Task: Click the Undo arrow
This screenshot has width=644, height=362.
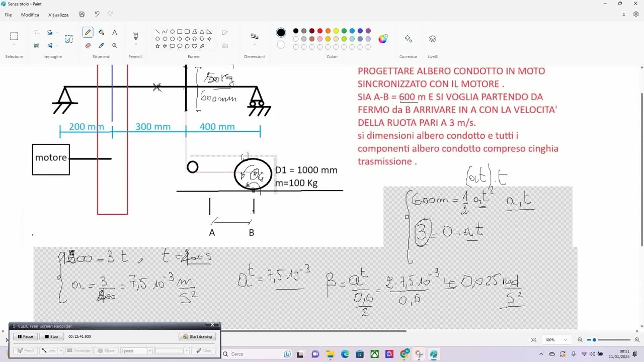Action: tap(97, 14)
